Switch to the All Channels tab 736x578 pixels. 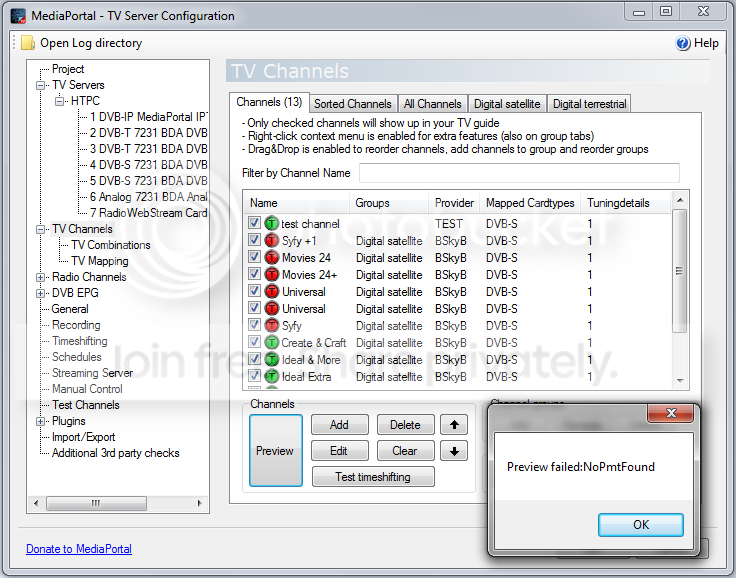coord(432,104)
